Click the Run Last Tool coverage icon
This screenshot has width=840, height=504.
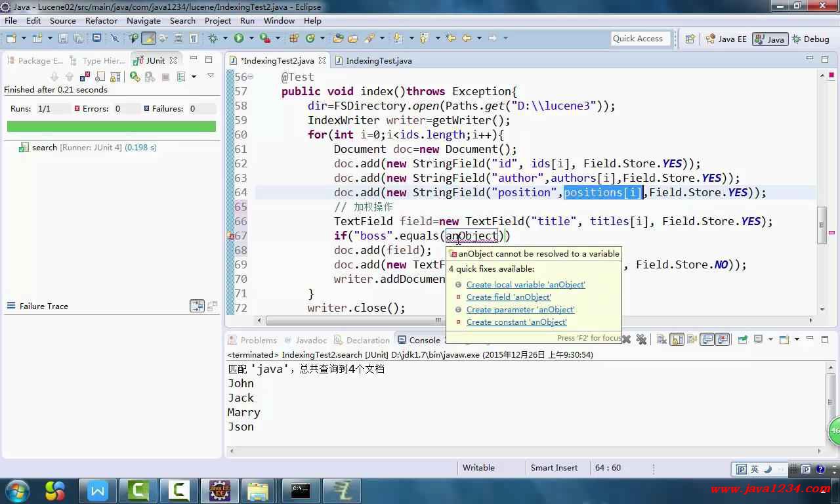click(265, 38)
